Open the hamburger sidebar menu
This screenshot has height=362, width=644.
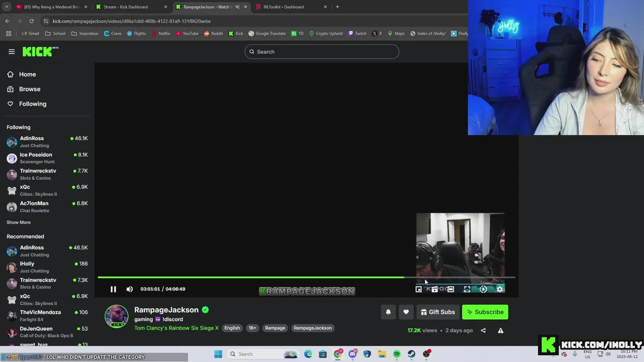pos(12,51)
